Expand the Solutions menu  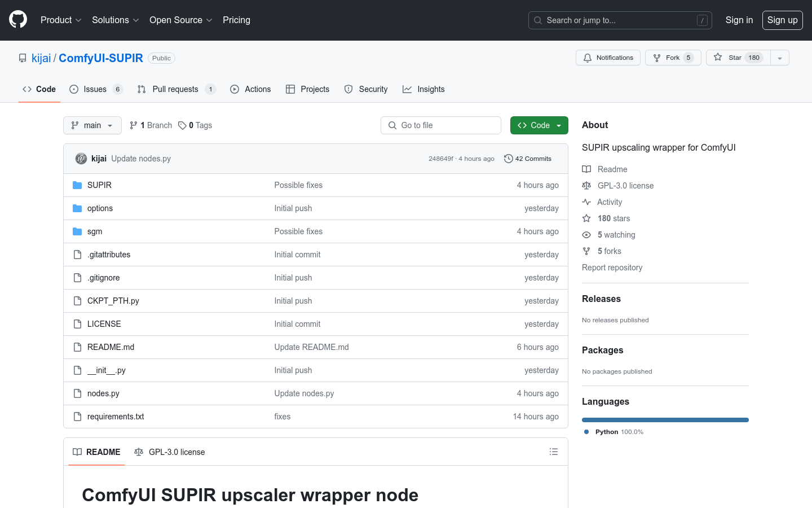point(115,20)
